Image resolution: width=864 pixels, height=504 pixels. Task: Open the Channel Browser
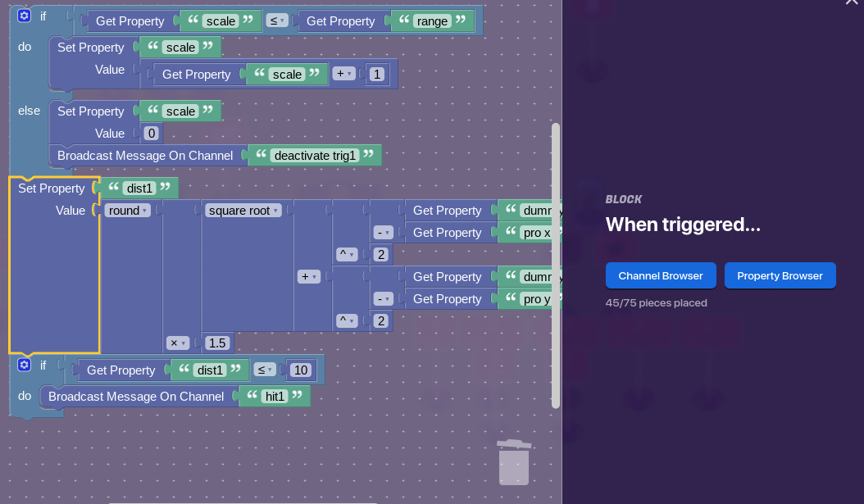[661, 276]
